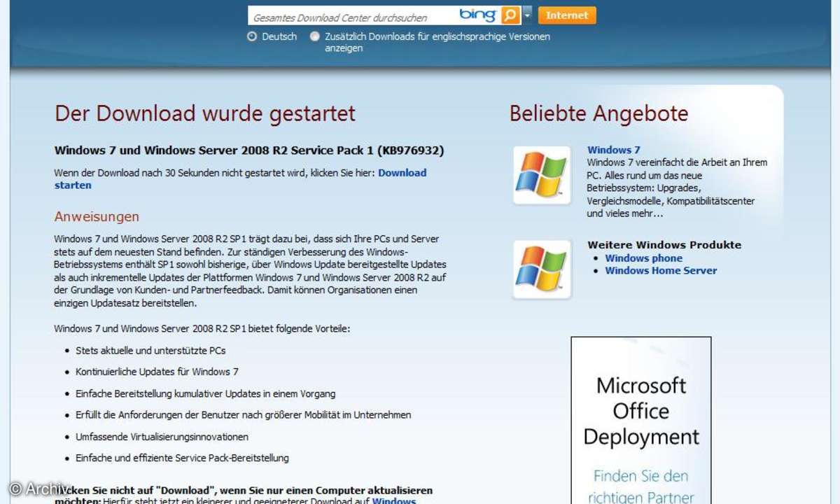840x504 pixels.
Task: Open the search scope dropdown arrow
Action: pyautogui.click(x=527, y=15)
